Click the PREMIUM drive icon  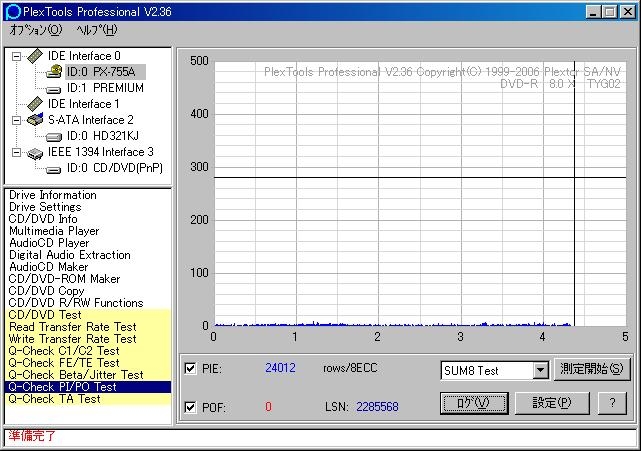(x=54, y=88)
